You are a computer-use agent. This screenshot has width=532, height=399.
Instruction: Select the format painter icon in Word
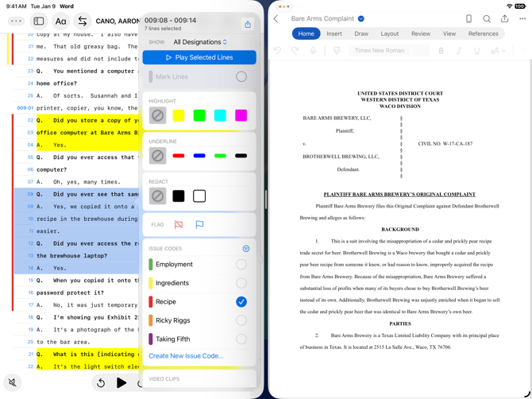[337, 51]
